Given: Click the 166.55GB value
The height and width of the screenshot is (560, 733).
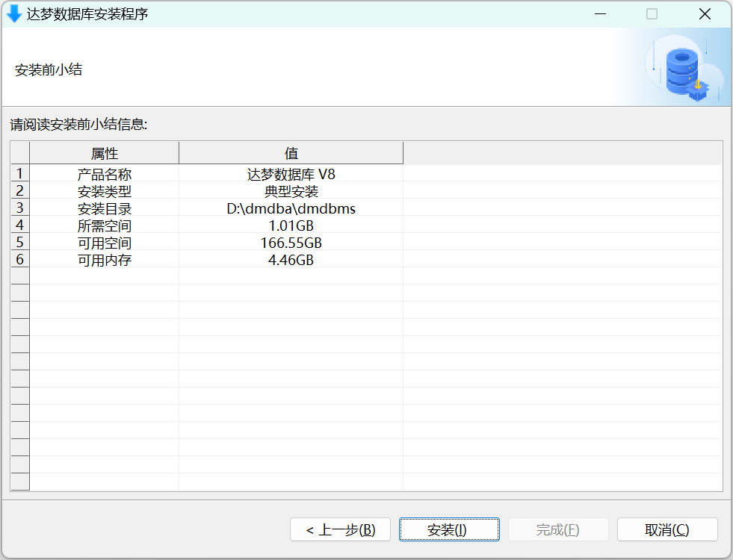Looking at the screenshot, I should (291, 243).
